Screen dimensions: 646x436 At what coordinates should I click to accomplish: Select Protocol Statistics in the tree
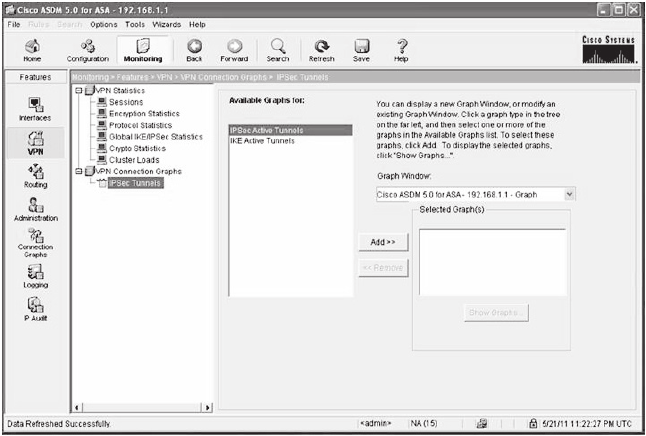pos(140,125)
